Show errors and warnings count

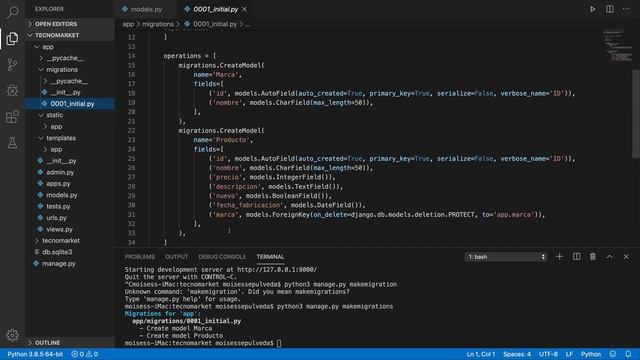pyautogui.click(x=84, y=354)
